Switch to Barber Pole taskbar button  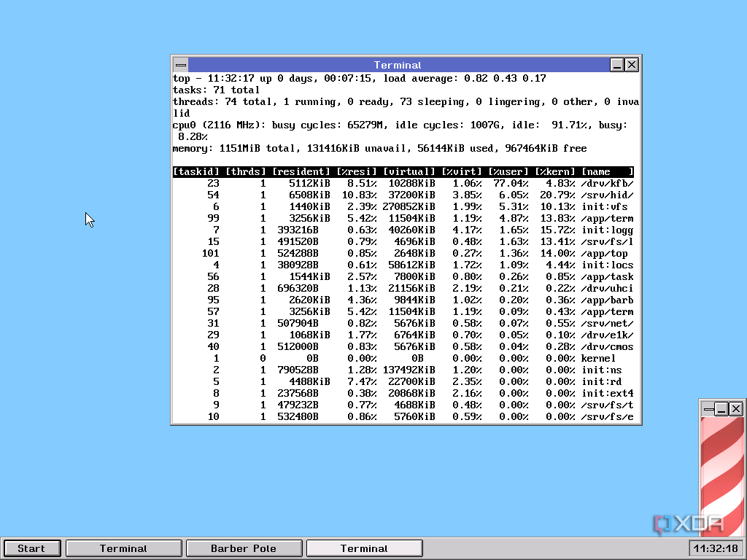(244, 548)
